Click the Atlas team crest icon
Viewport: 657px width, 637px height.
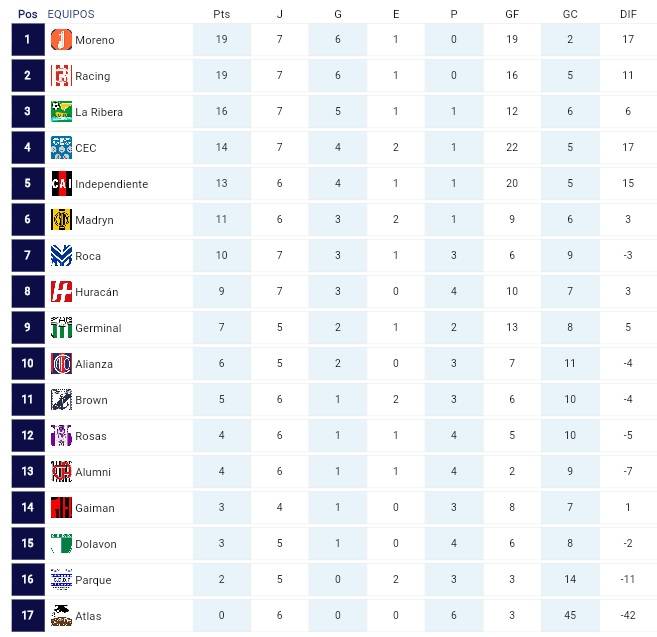point(61,616)
